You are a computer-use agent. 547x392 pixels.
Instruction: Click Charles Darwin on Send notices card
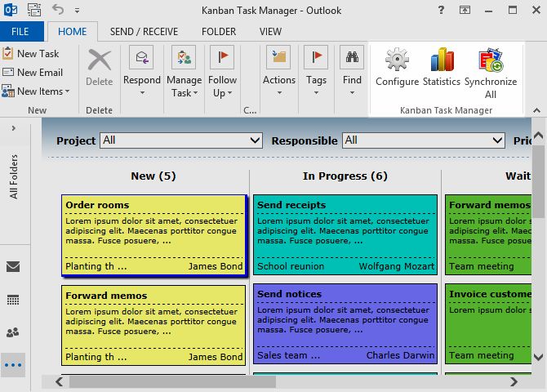point(401,355)
